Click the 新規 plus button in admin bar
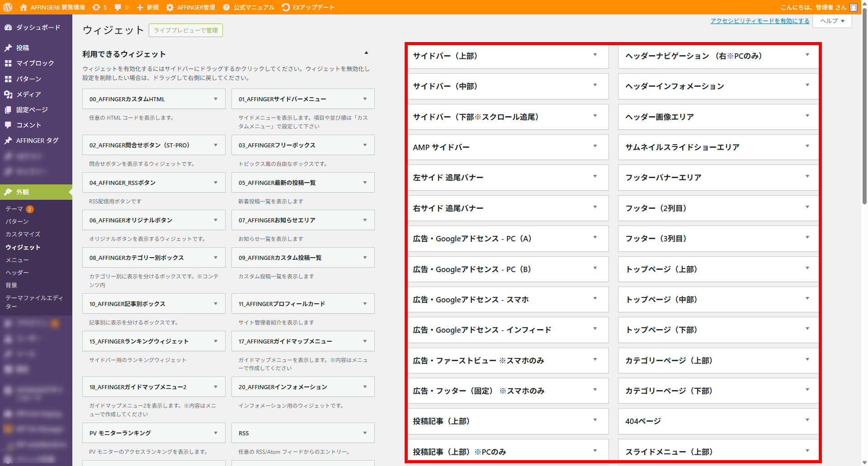This screenshot has width=868, height=466. 148,7
